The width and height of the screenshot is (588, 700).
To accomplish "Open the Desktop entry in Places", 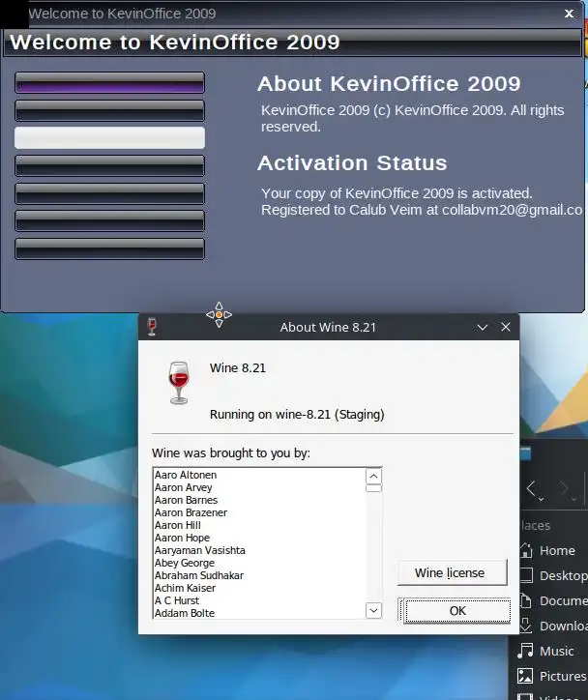I will pos(553,575).
